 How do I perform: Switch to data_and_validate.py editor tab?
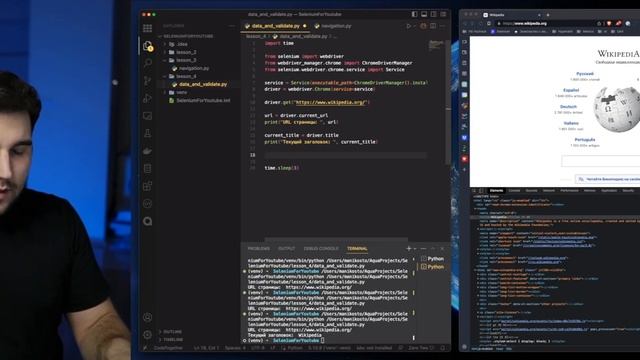[x=276, y=26]
